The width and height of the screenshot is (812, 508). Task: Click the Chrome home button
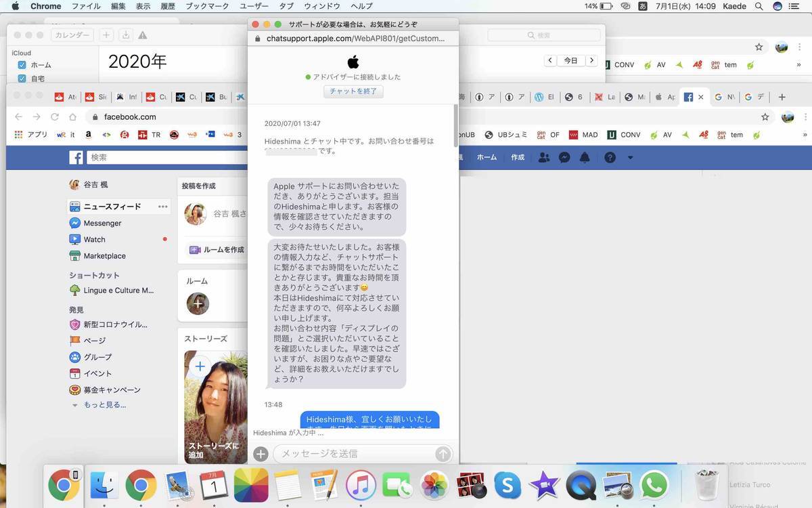(72, 117)
